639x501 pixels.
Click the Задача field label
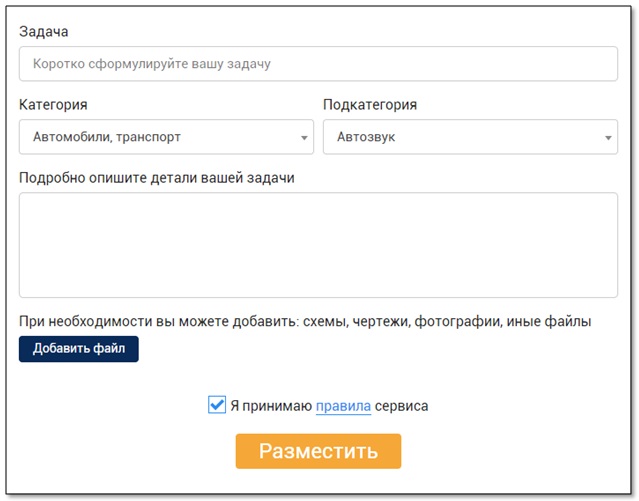click(x=44, y=32)
